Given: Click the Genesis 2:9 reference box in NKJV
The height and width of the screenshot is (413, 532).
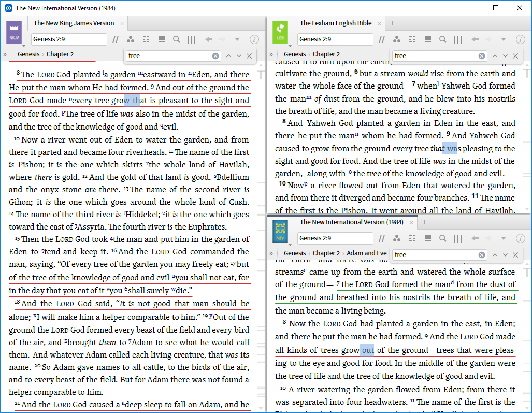Looking at the screenshot, I should click(69, 39).
